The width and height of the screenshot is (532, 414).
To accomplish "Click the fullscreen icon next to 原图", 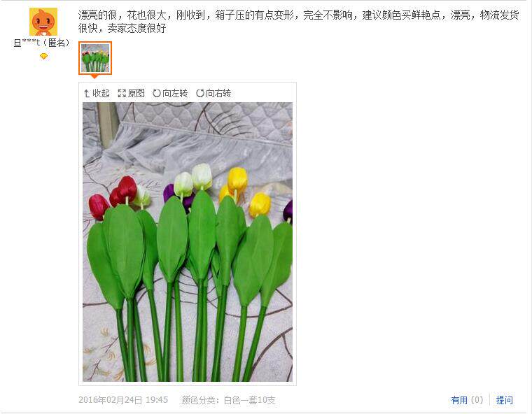I will point(122,93).
